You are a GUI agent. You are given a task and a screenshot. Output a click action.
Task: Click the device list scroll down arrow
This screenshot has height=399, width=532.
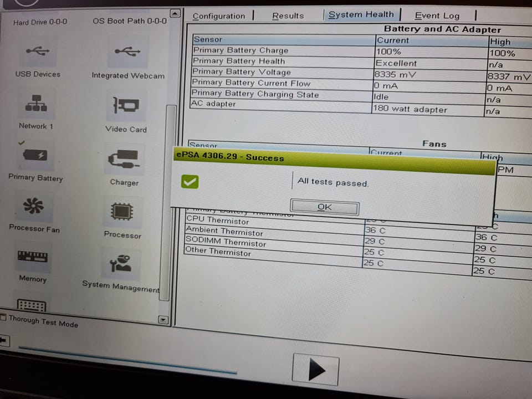(x=163, y=320)
